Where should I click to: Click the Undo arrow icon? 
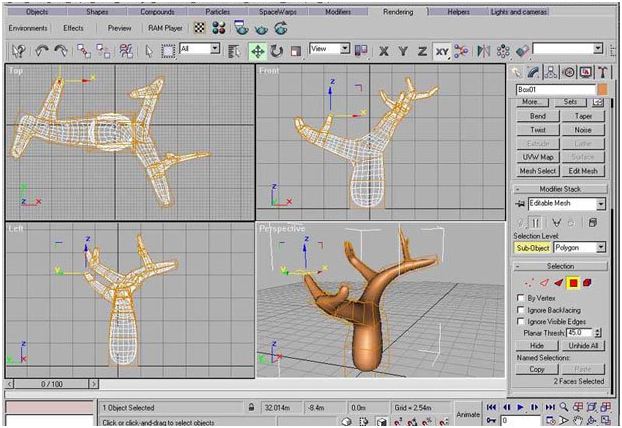tap(42, 51)
